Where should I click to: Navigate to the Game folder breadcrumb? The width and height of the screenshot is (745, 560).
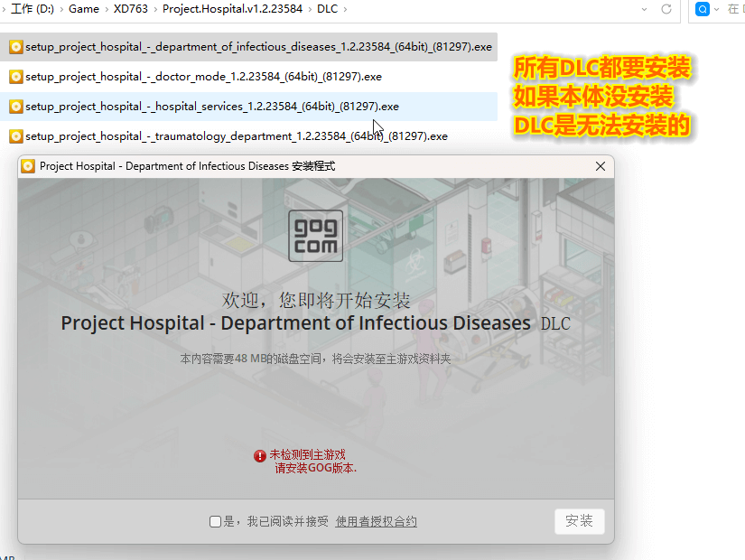point(84,9)
